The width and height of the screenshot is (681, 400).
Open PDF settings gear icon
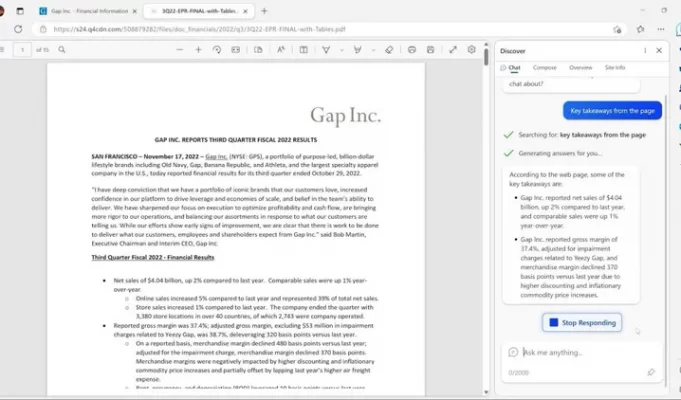tap(472, 49)
